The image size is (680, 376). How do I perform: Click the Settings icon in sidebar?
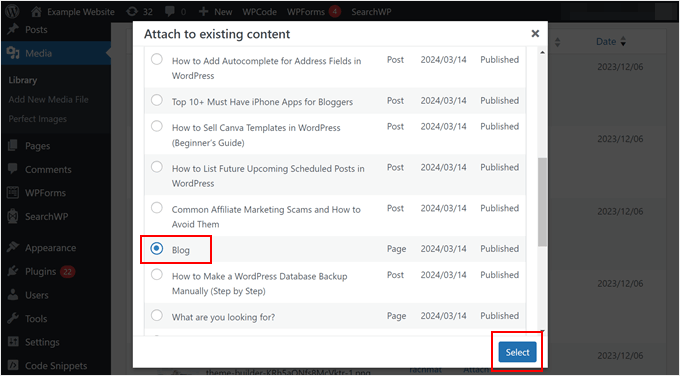[x=13, y=342]
